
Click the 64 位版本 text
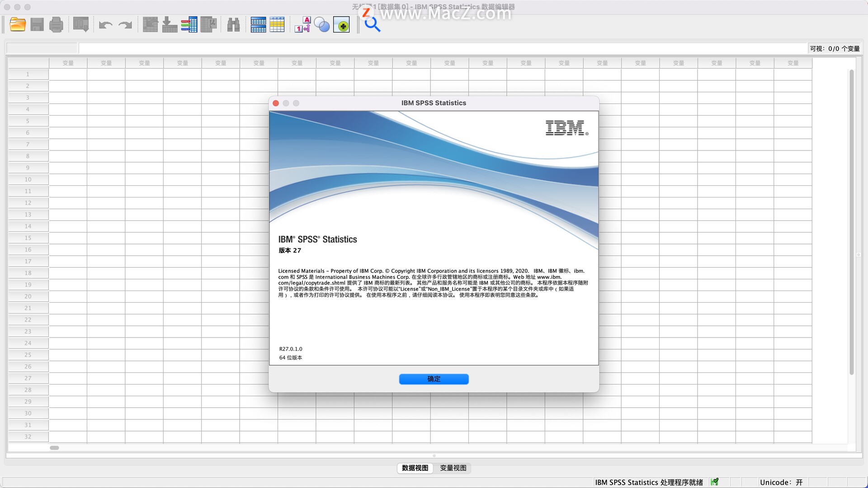coord(291,357)
